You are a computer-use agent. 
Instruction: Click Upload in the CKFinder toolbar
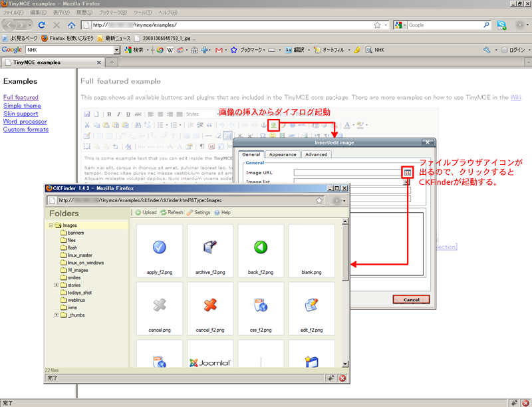pyautogui.click(x=146, y=212)
